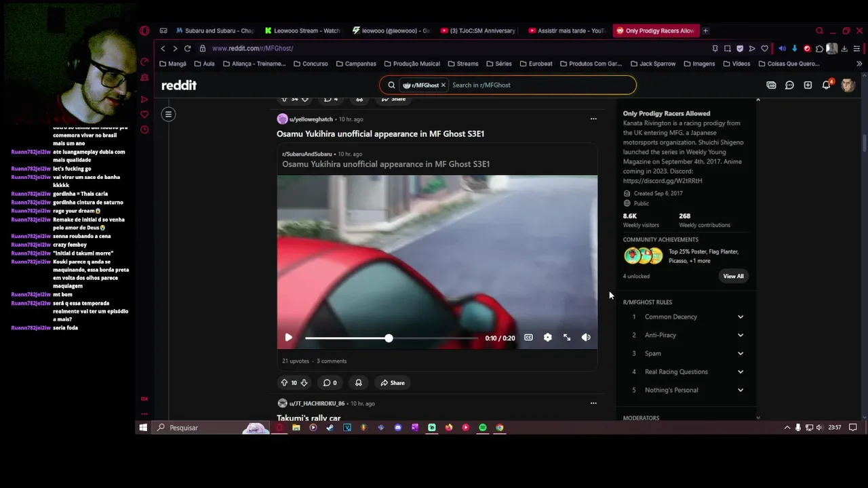The height and width of the screenshot is (488, 868).
Task: Open video player settings gear
Action: click(x=547, y=338)
